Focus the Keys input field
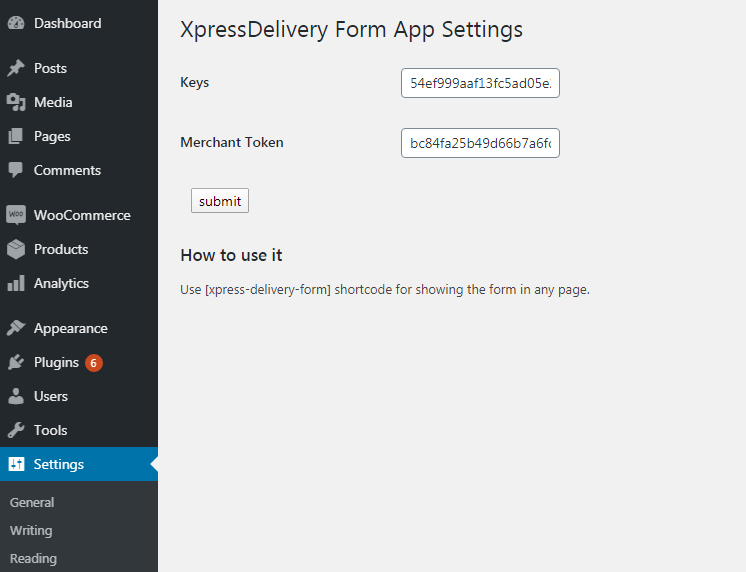 coord(480,83)
